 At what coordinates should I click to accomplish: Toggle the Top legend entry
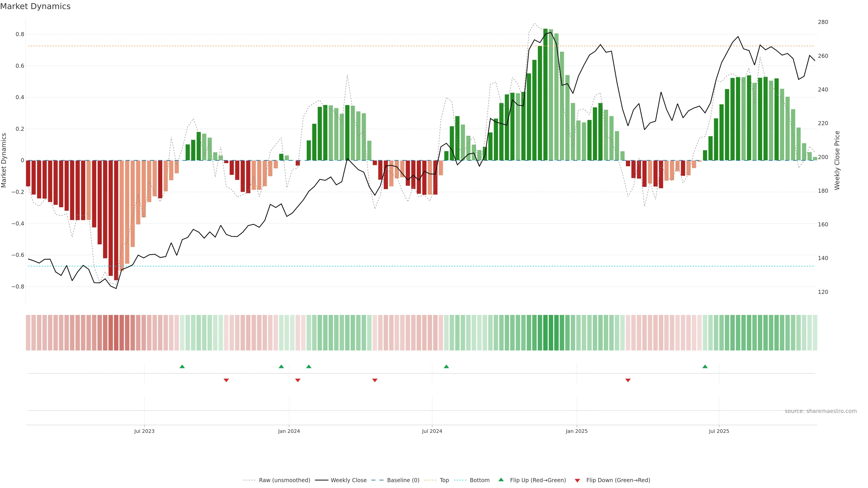coord(444,480)
